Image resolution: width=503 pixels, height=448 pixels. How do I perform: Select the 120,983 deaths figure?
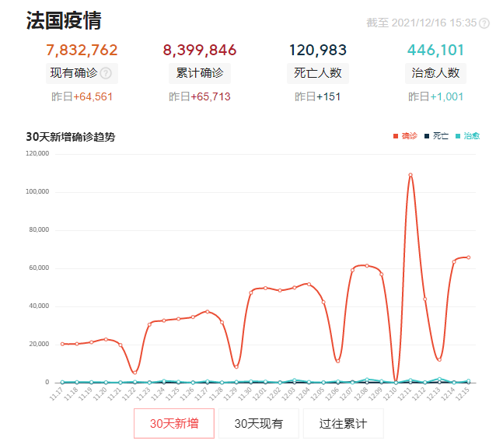[x=318, y=50]
